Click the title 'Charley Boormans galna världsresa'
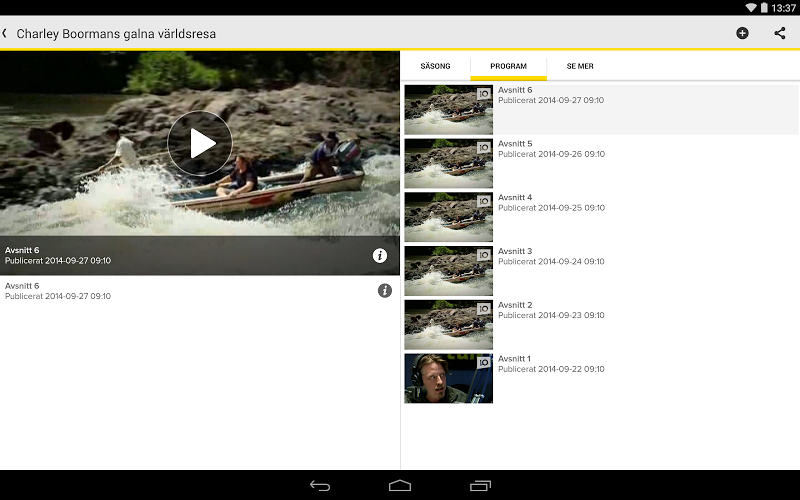 [x=116, y=34]
